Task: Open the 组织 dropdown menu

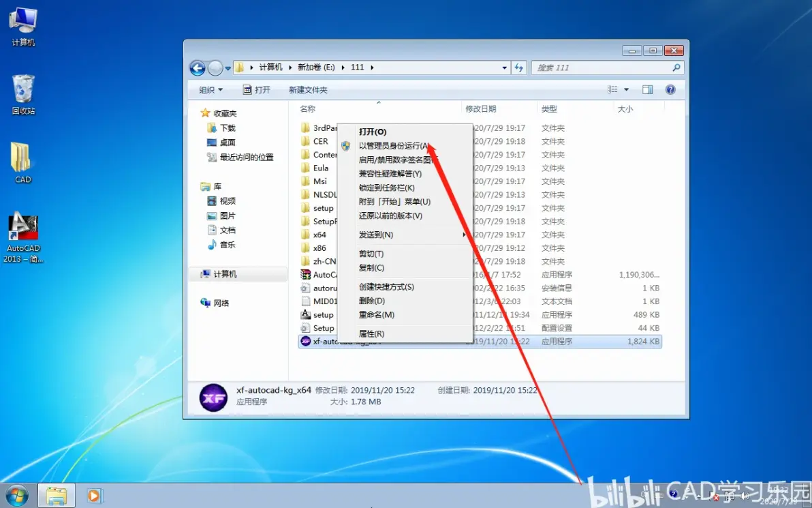Action: coord(210,90)
